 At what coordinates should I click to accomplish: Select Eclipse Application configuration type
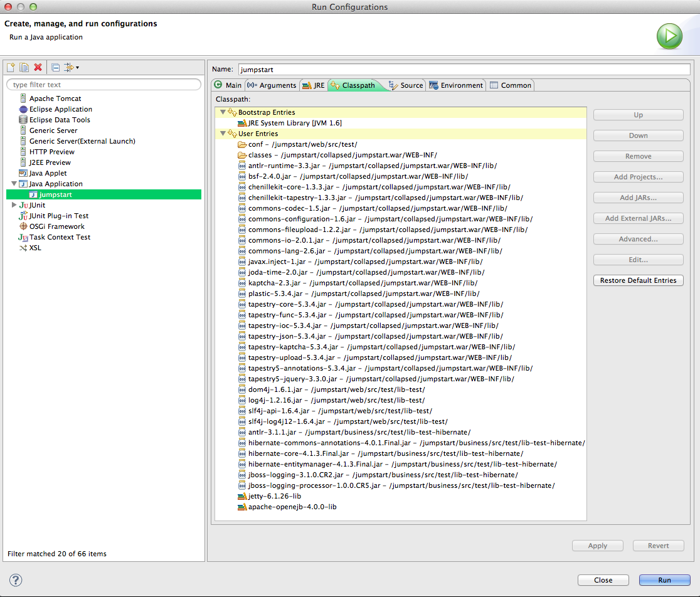[x=61, y=109]
